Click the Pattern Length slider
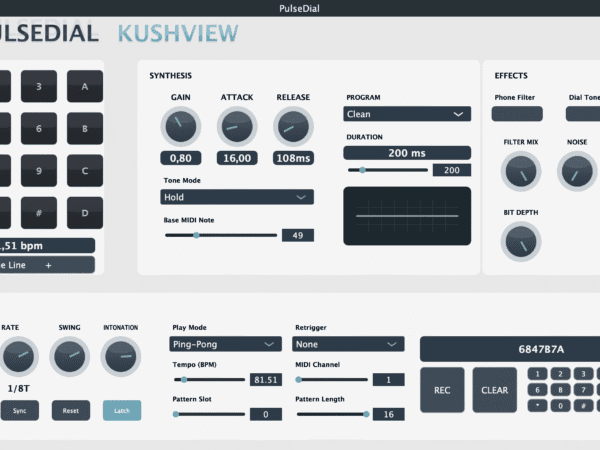600x450 pixels. 332,414
